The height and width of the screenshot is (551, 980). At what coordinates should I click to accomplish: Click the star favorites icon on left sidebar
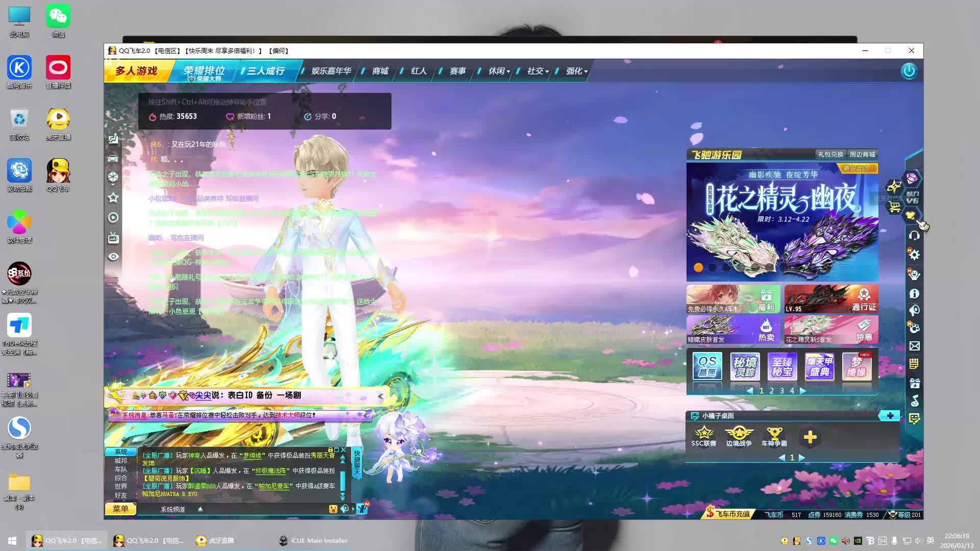pos(113,197)
